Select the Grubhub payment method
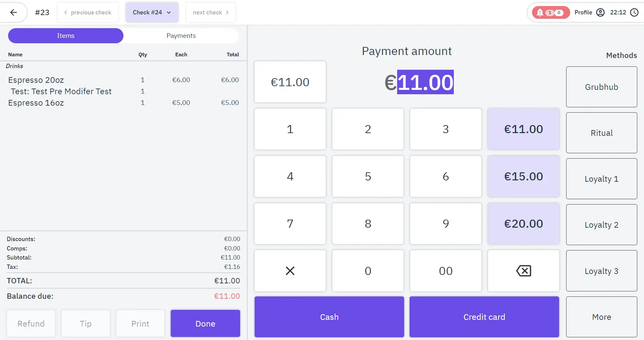 601,87
